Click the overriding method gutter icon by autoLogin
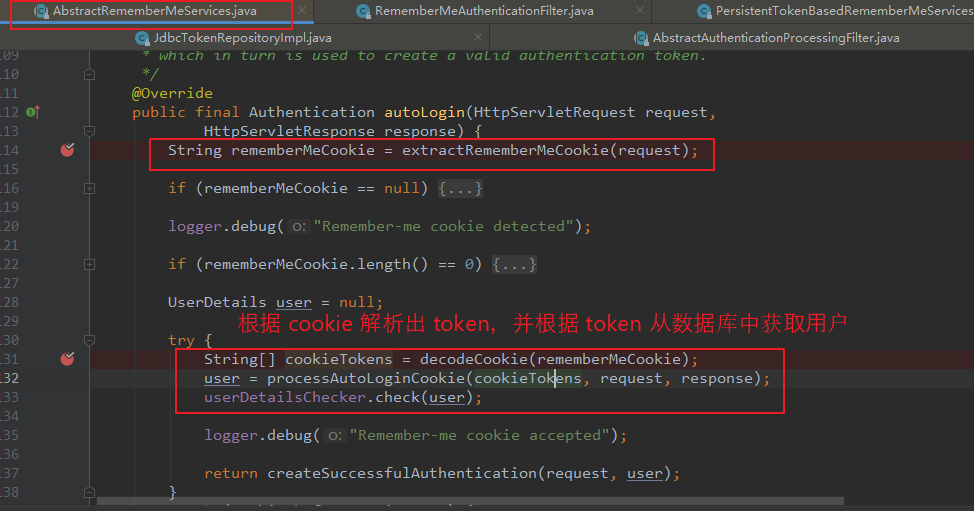 coord(33,112)
